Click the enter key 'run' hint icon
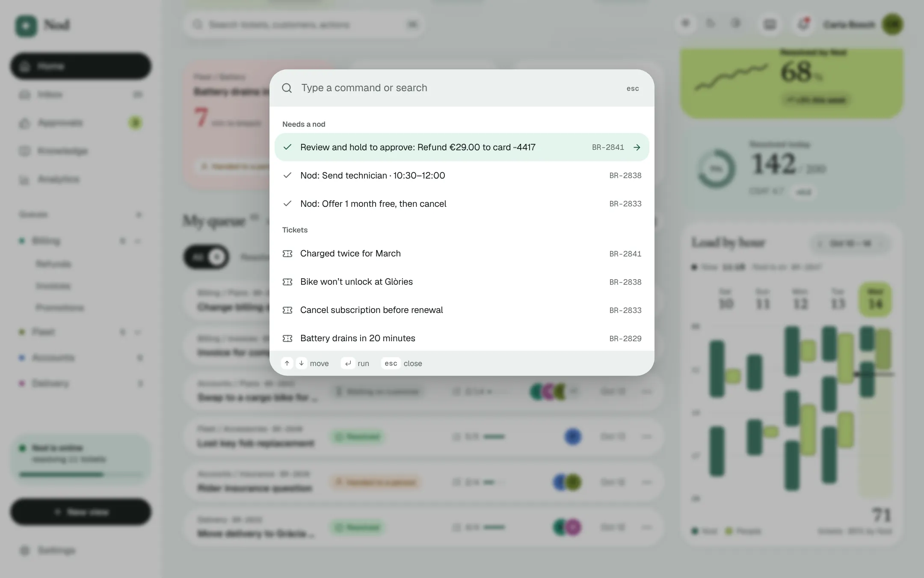This screenshot has height=578, width=924. [348, 363]
